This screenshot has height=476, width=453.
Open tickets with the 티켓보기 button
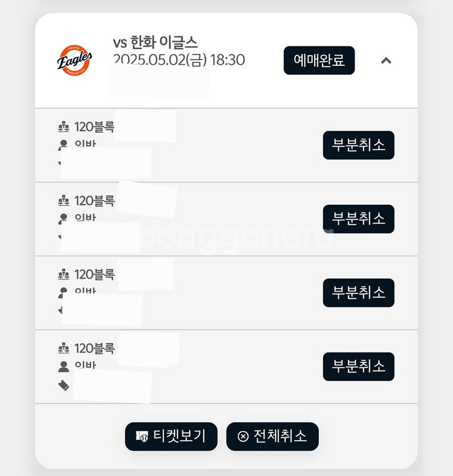pos(172,436)
